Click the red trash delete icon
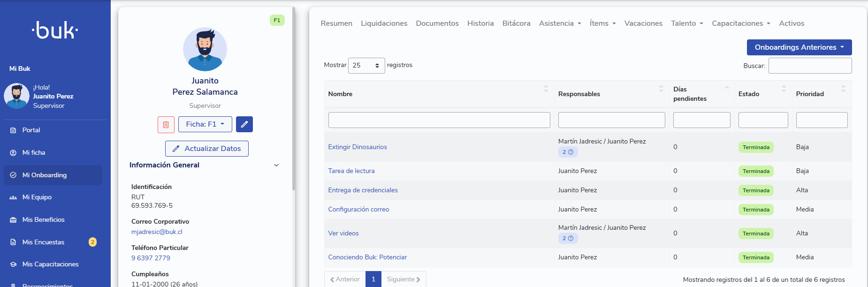Viewport: 868px width, 287px height. 166,124
